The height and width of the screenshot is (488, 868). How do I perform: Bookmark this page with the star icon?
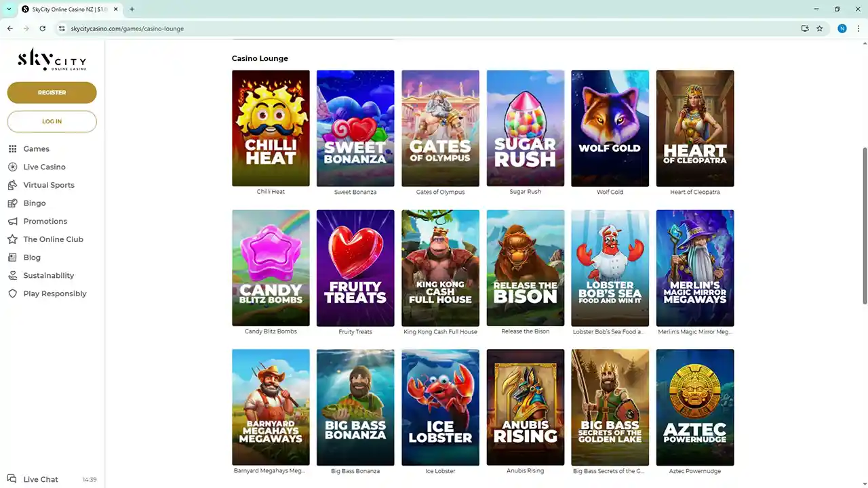(x=819, y=28)
